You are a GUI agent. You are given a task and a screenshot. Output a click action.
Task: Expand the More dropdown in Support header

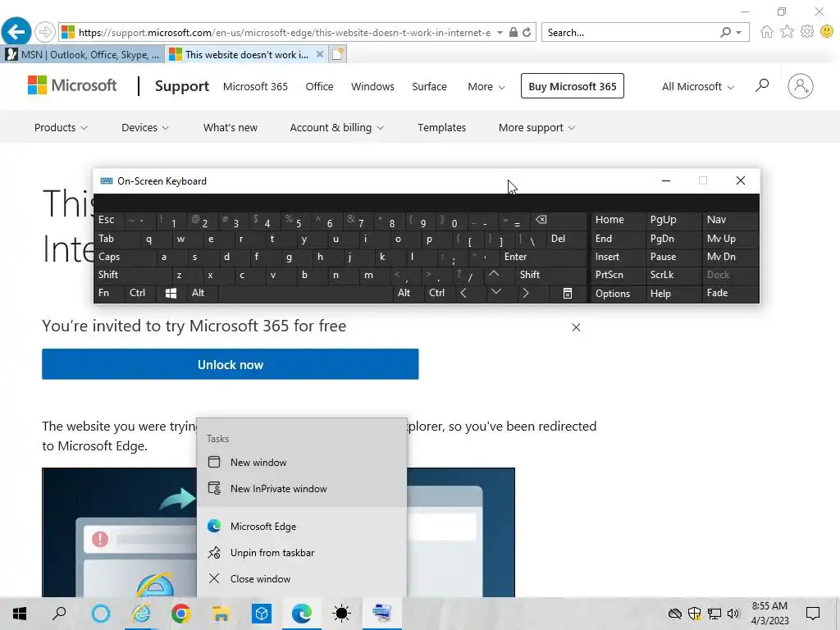click(x=486, y=86)
